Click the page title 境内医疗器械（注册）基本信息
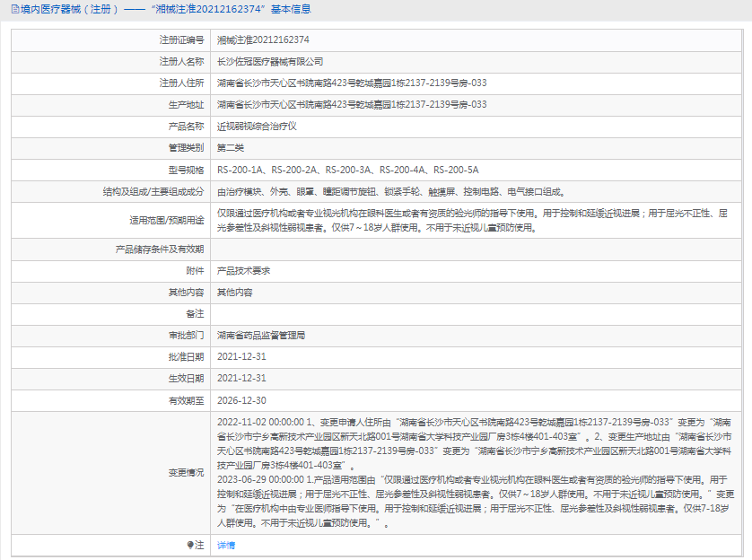 tap(165, 9)
